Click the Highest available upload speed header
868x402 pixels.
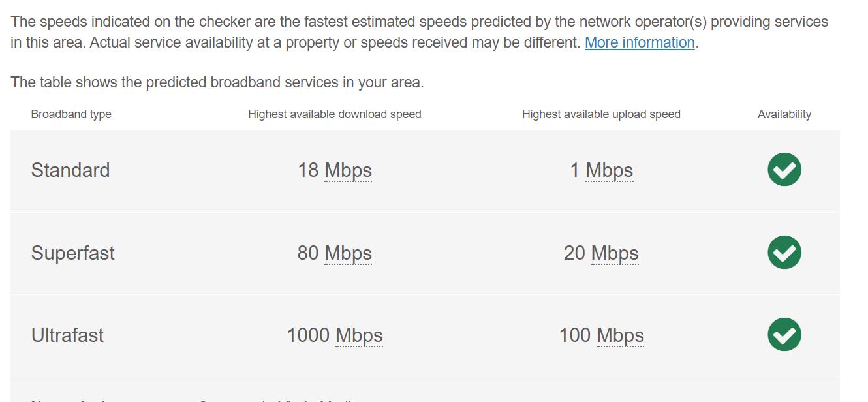601,114
